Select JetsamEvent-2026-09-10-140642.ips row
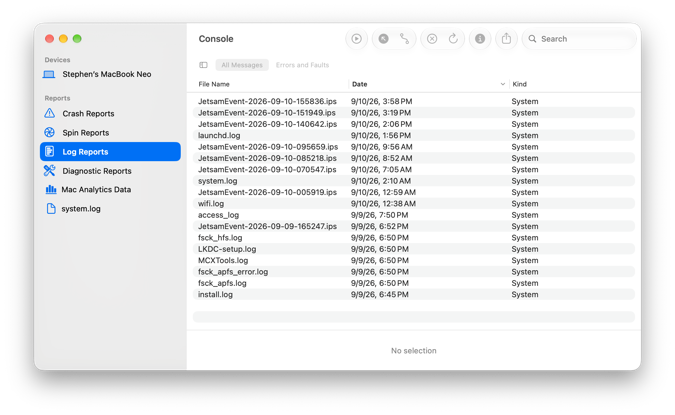Viewport: 675px width, 415px height. point(414,124)
